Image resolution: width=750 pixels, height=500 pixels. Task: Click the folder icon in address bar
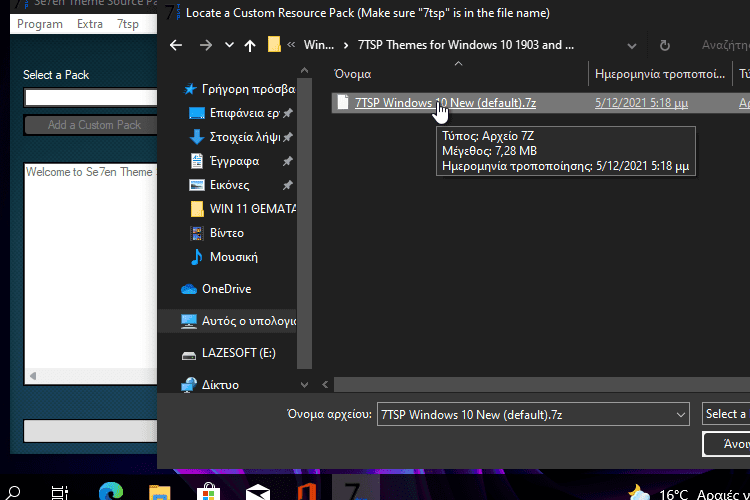pyautogui.click(x=274, y=44)
